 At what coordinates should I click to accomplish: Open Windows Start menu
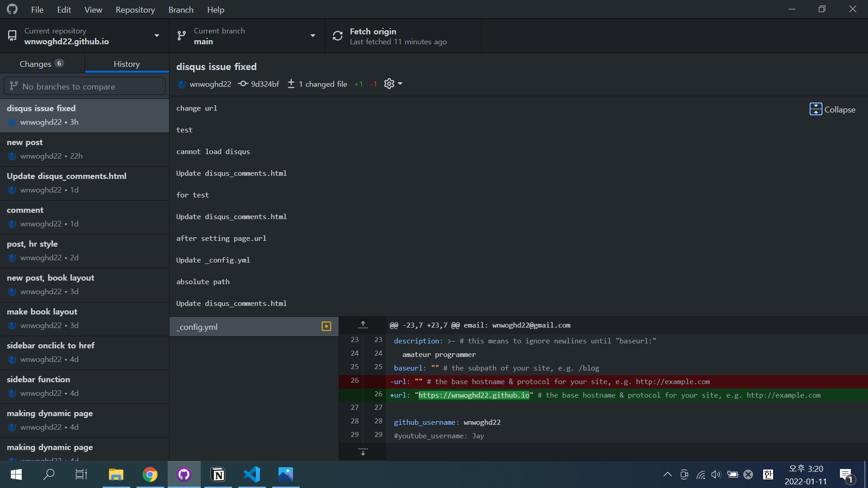[x=16, y=474]
